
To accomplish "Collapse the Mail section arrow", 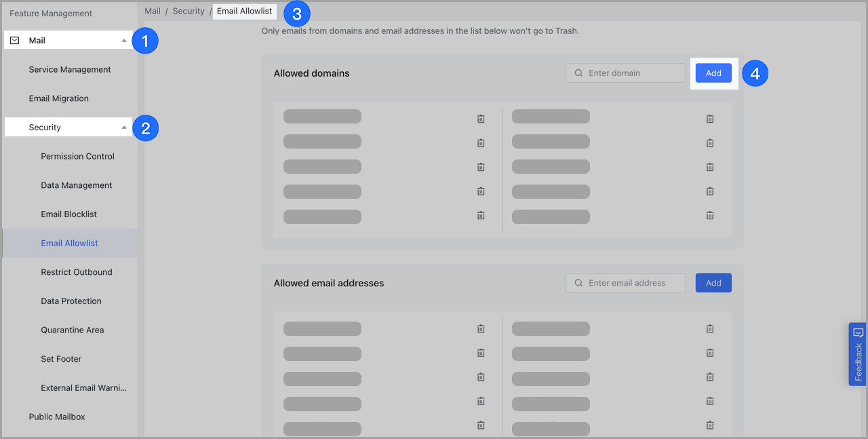I will pos(124,41).
